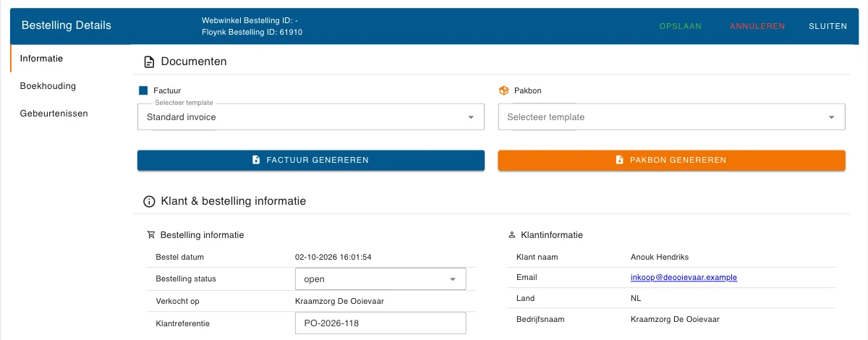Click the Bestelling Details header title
Image resolution: width=868 pixels, height=340 pixels.
(x=67, y=25)
